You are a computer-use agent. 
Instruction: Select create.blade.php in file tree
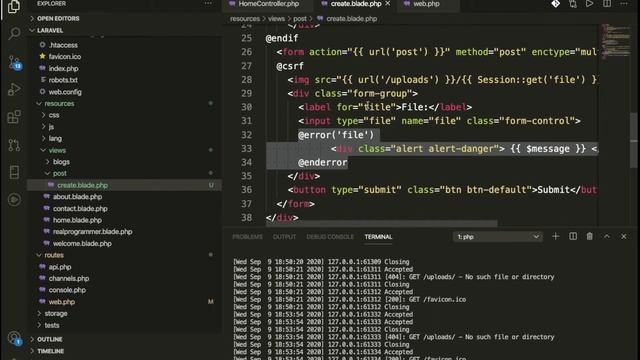coord(124,185)
